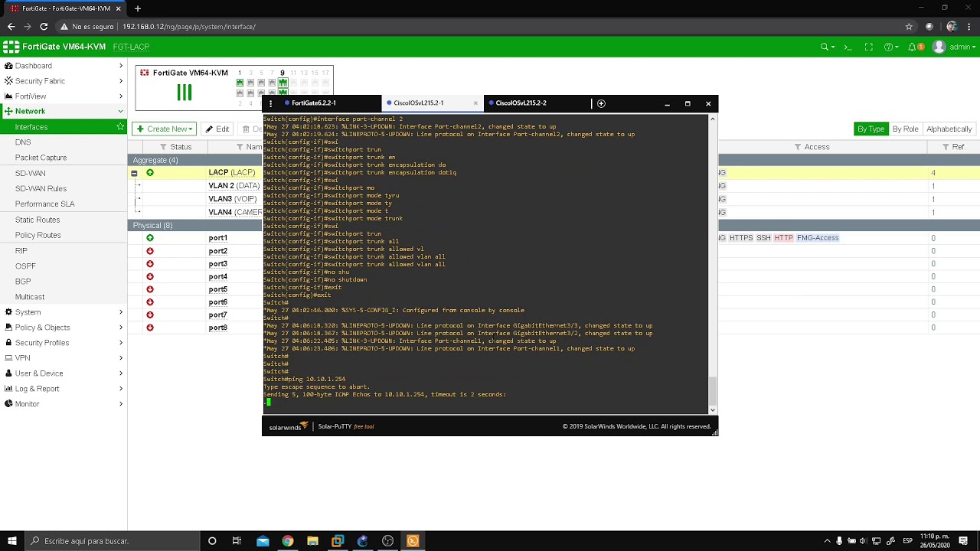Open File Explorer on taskbar

312,541
